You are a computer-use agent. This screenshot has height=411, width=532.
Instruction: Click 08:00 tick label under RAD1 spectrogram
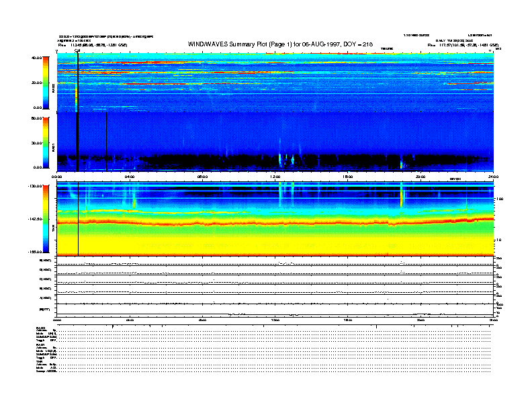203,177
